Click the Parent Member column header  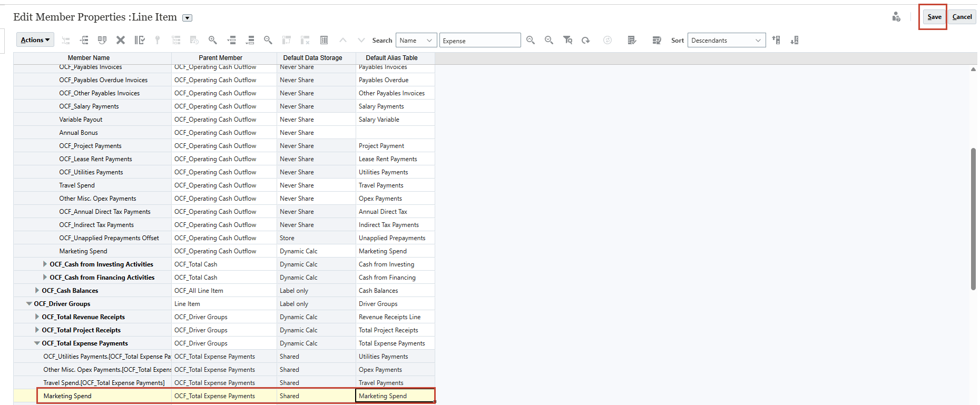click(x=224, y=58)
